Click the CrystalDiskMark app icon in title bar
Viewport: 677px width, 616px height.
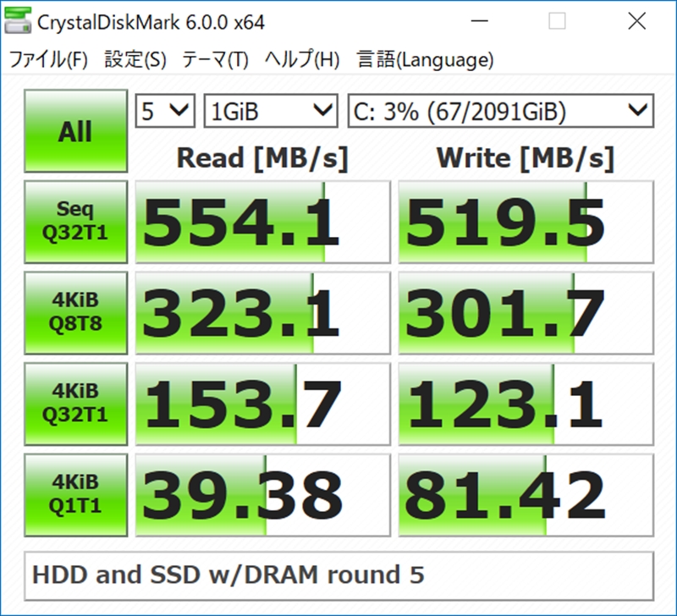[x=18, y=20]
